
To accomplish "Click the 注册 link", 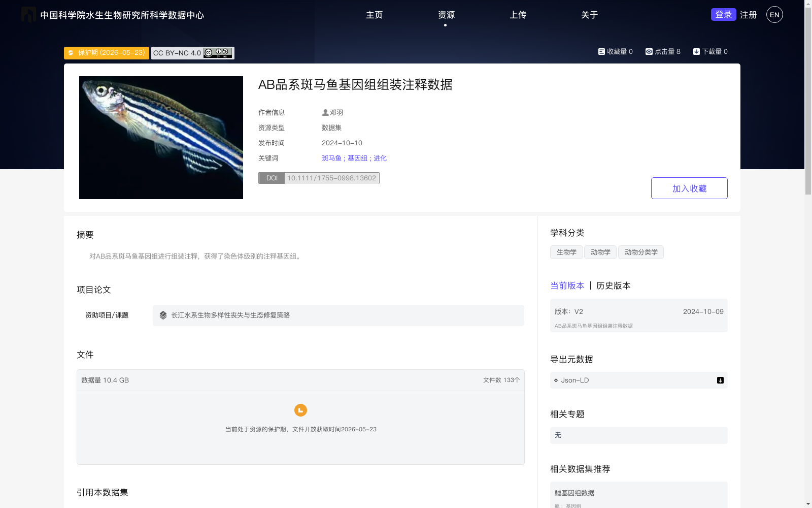I will pyautogui.click(x=749, y=15).
